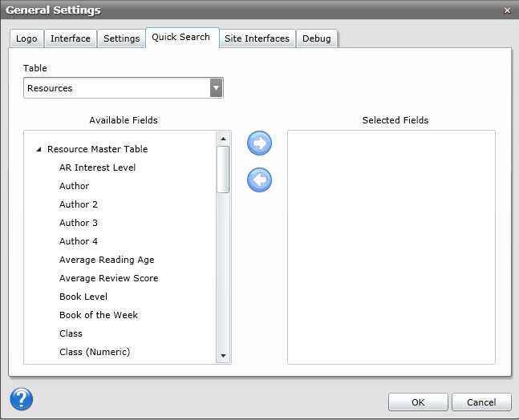Click the Available Fields scroll down arrow

(223, 355)
